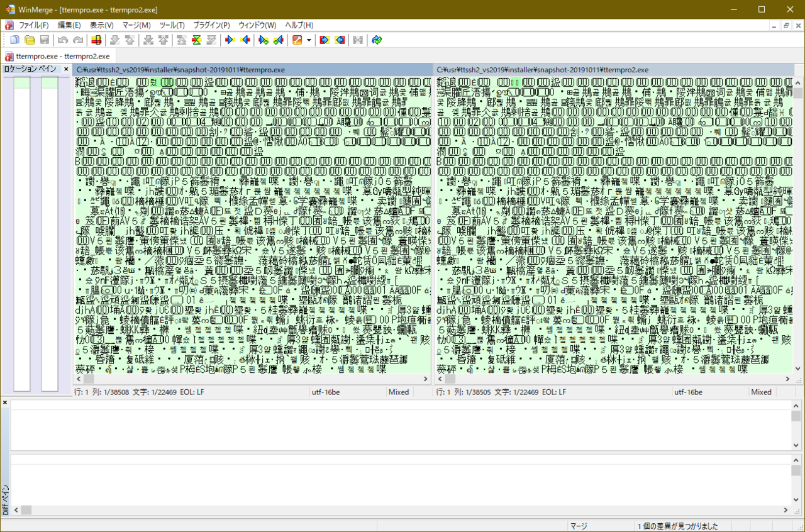Click left pane horizontal scrollbar right arrow
805x532 pixels.
pyautogui.click(x=426, y=379)
